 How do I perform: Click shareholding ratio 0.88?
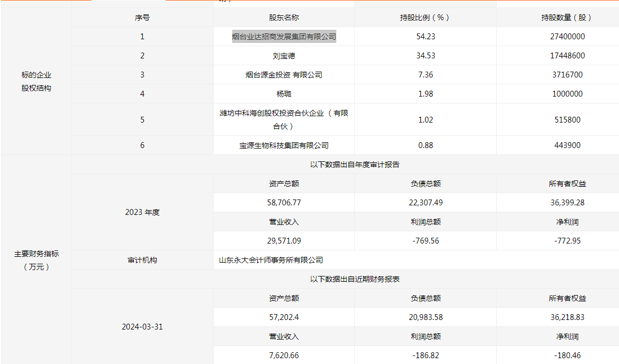coord(426,145)
